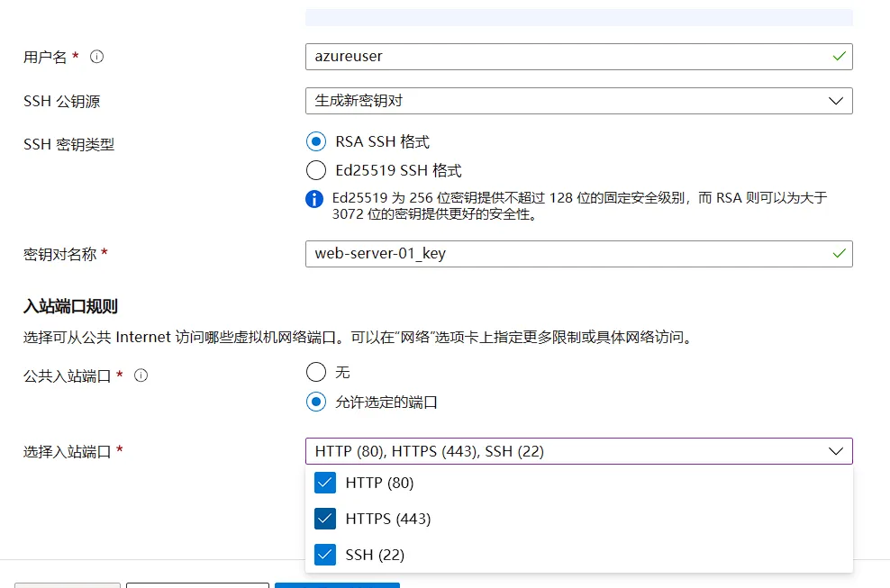The width and height of the screenshot is (890, 588).
Task: Uncheck the SSH (22) checkbox
Action: tap(325, 555)
